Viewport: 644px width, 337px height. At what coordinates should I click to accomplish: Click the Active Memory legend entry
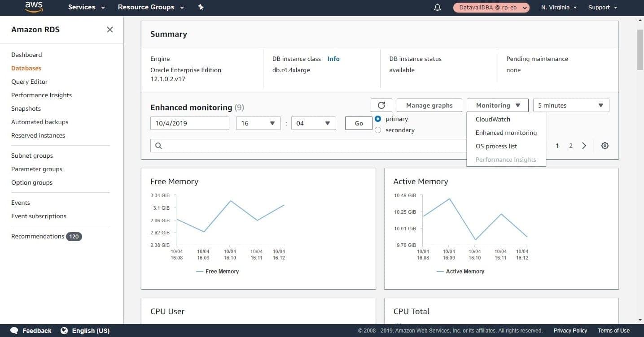point(460,272)
